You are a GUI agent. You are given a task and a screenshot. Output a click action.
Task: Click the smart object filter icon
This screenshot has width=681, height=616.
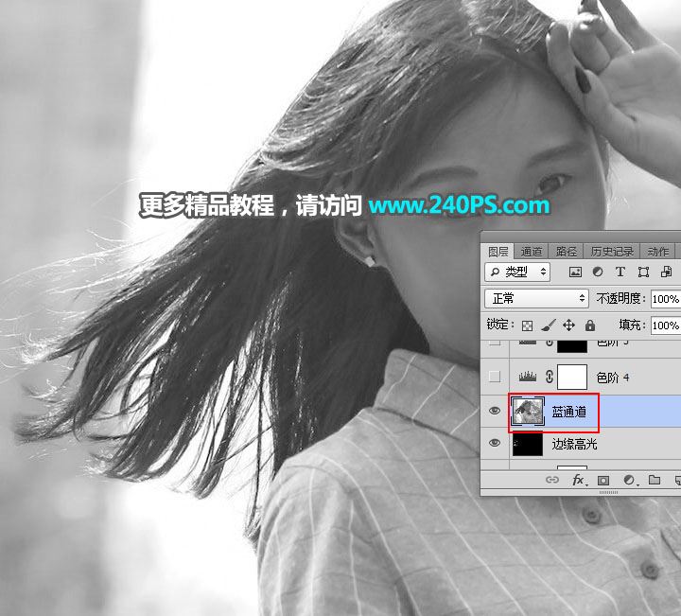(666, 272)
